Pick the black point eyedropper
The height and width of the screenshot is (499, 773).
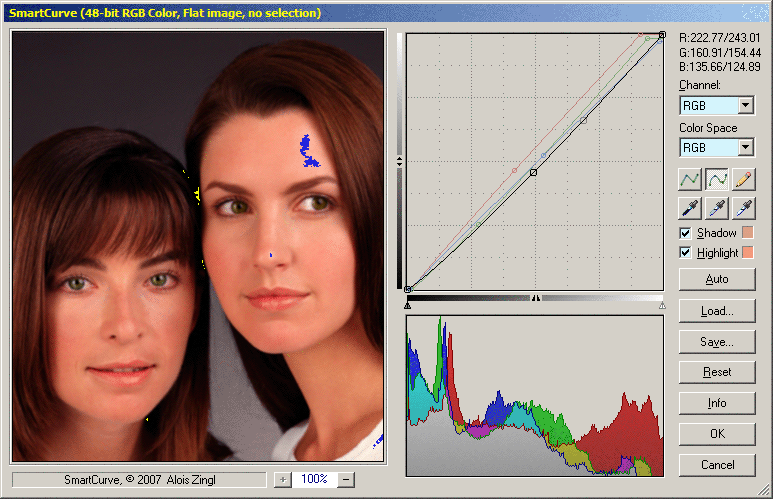690,208
